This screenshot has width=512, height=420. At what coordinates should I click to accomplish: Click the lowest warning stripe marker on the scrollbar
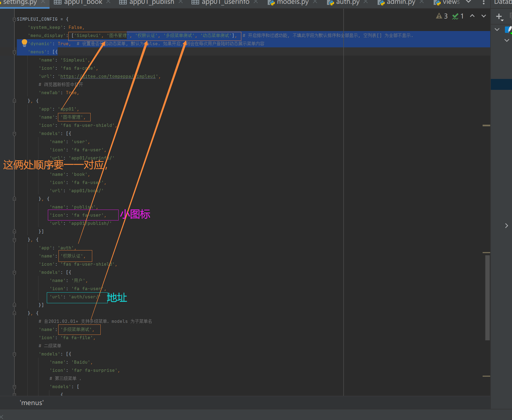pyautogui.click(x=486, y=376)
